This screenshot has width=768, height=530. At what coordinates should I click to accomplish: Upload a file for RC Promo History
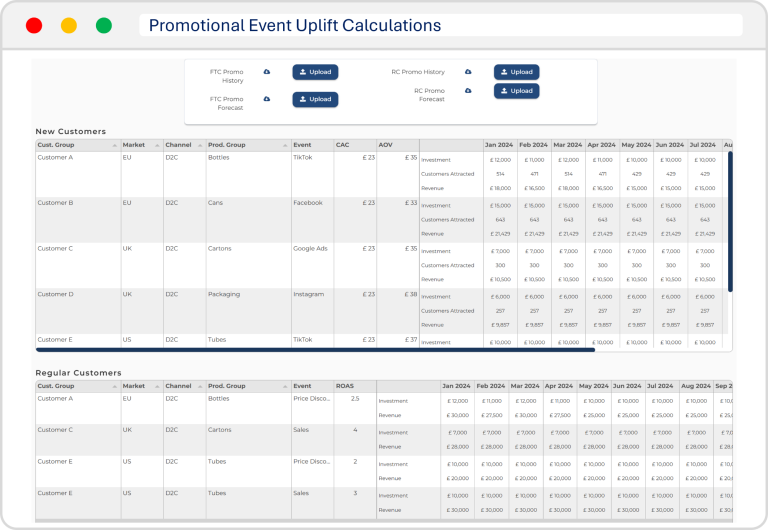[x=516, y=72]
